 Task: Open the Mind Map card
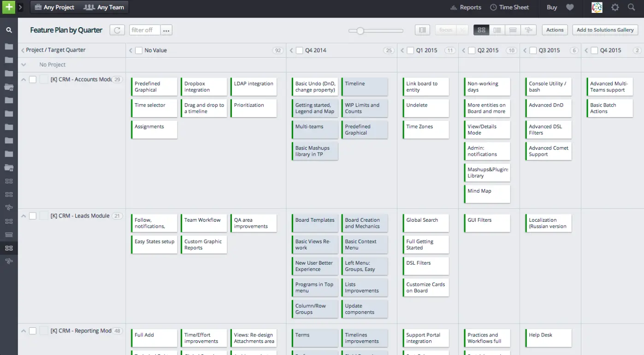click(x=487, y=194)
